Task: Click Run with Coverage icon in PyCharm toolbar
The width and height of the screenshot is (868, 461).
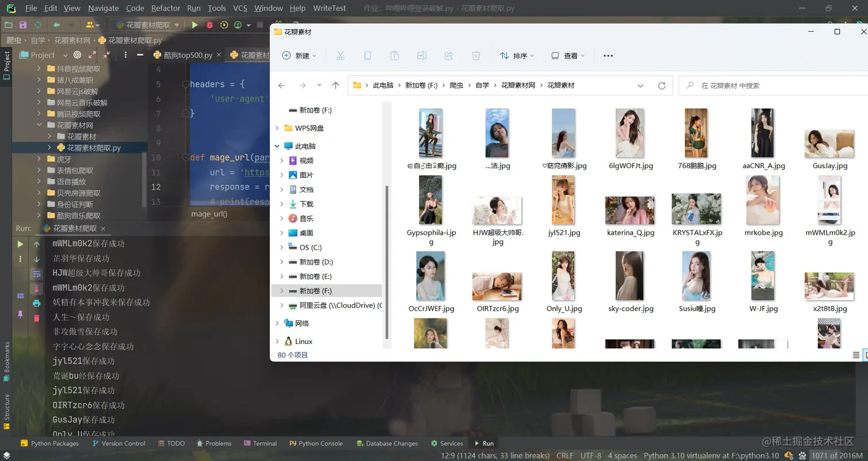Action: tap(224, 25)
